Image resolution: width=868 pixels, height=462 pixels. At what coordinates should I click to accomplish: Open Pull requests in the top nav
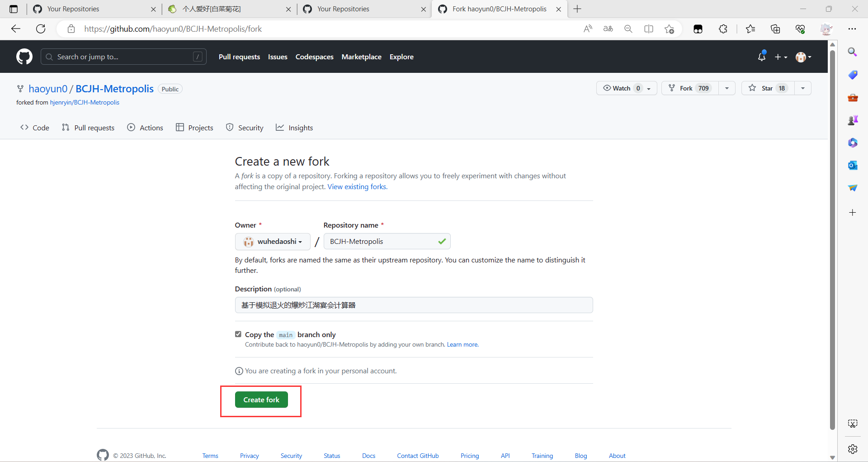tap(239, 57)
